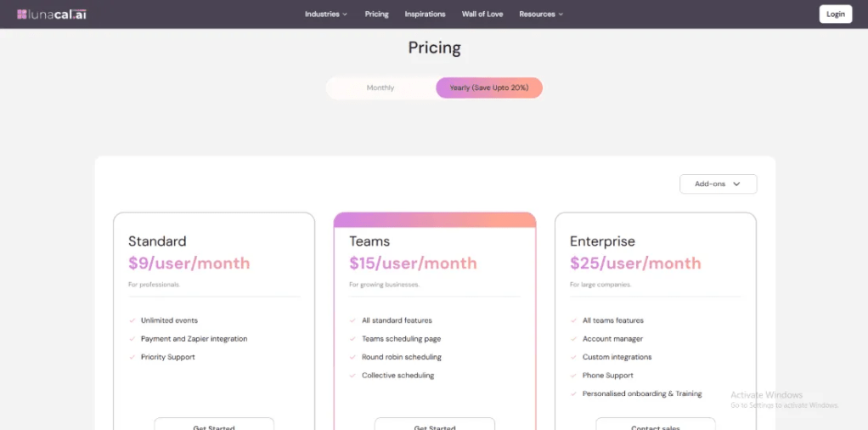Image resolution: width=868 pixels, height=430 pixels.
Task: Click the lunacal.ai logo icon
Action: (x=22, y=14)
